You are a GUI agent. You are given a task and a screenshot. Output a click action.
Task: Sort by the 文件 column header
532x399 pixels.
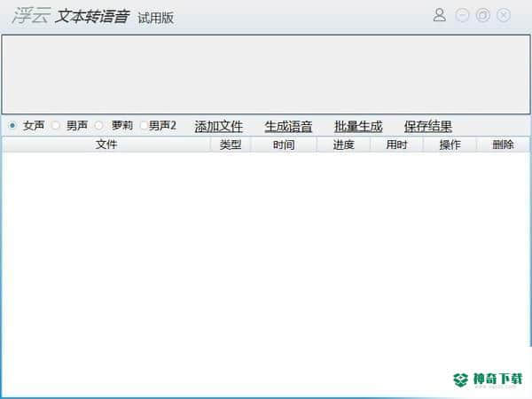[106, 145]
